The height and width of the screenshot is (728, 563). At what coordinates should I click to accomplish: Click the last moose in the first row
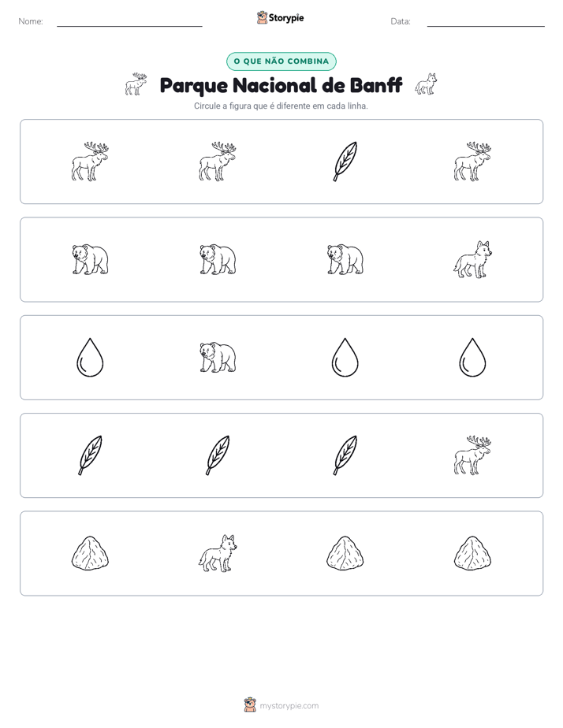[x=472, y=162]
